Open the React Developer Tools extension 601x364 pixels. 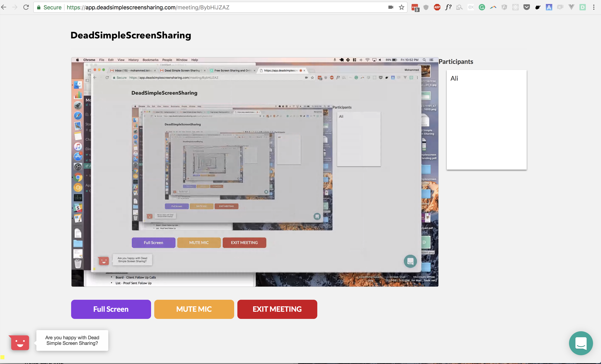click(x=516, y=7)
